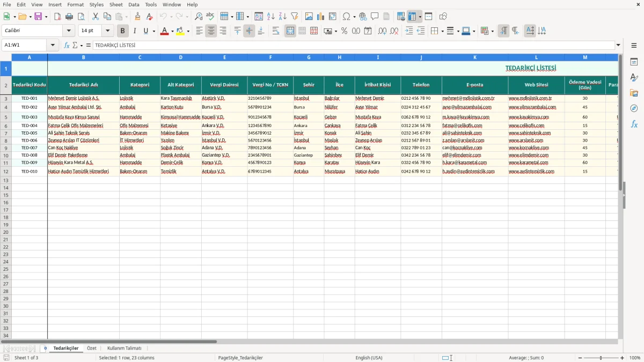
Task: Open Find & Replace icon
Action: pyautogui.click(x=199, y=17)
